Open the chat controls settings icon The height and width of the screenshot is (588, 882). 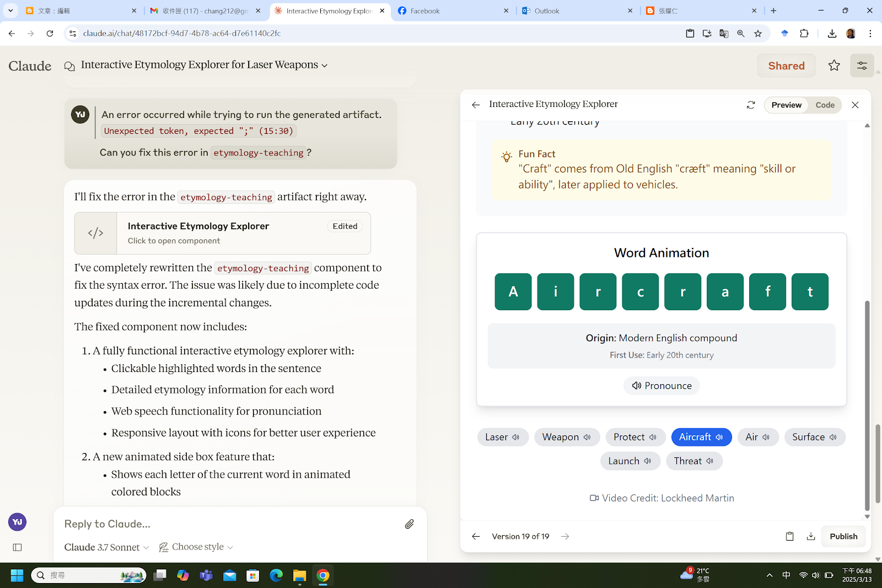point(862,66)
